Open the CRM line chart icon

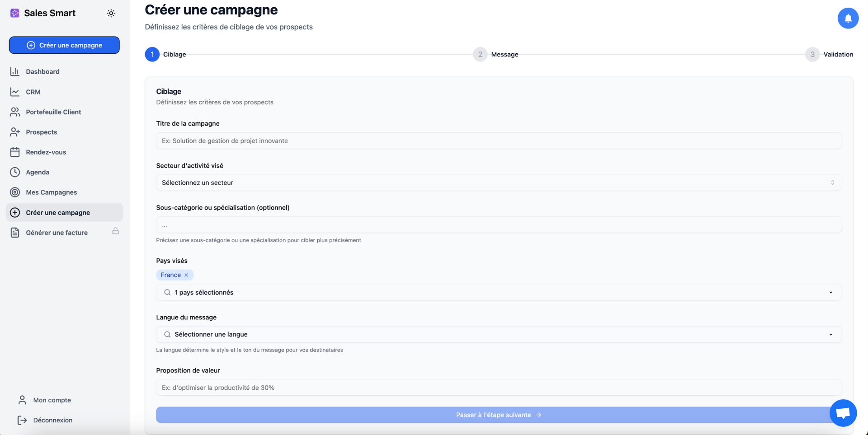click(x=15, y=92)
